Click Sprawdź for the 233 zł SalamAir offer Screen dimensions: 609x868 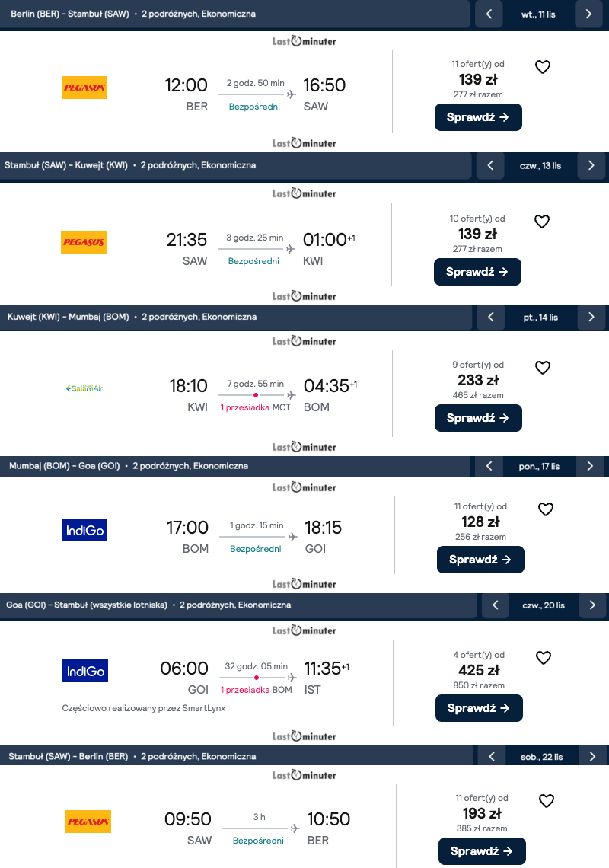tap(478, 418)
